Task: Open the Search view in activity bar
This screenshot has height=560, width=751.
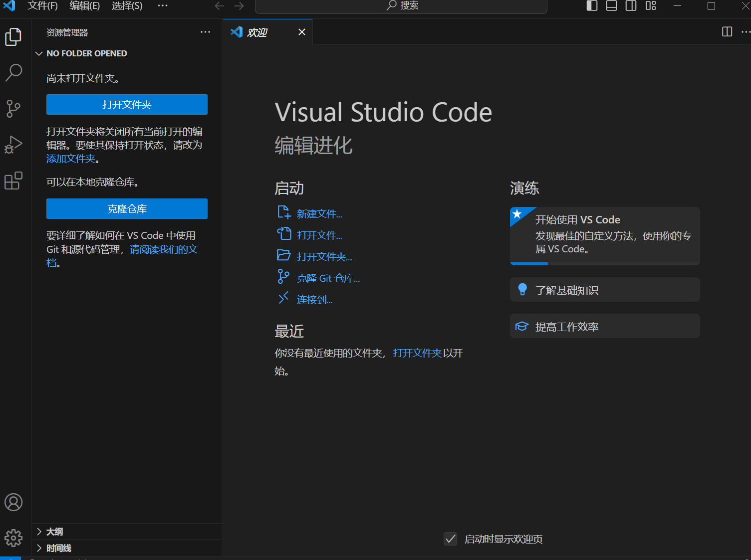Action: (x=13, y=72)
